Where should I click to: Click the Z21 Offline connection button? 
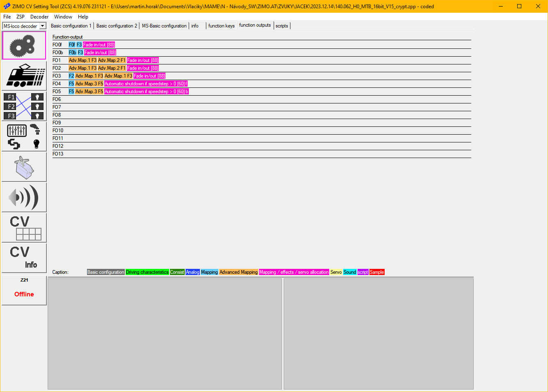(x=24, y=291)
